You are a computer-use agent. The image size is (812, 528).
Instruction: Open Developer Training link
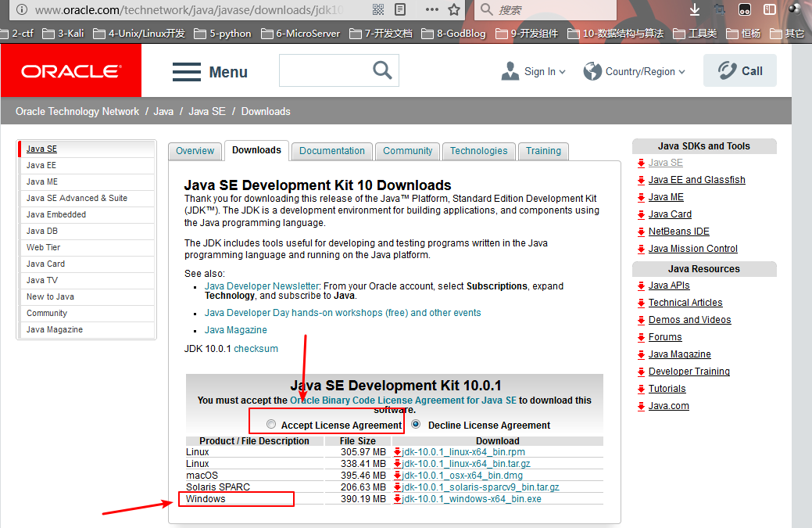pyautogui.click(x=689, y=372)
